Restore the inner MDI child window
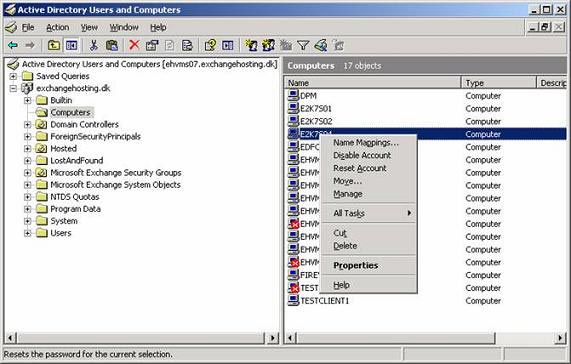The width and height of the screenshot is (571, 364). (546, 27)
